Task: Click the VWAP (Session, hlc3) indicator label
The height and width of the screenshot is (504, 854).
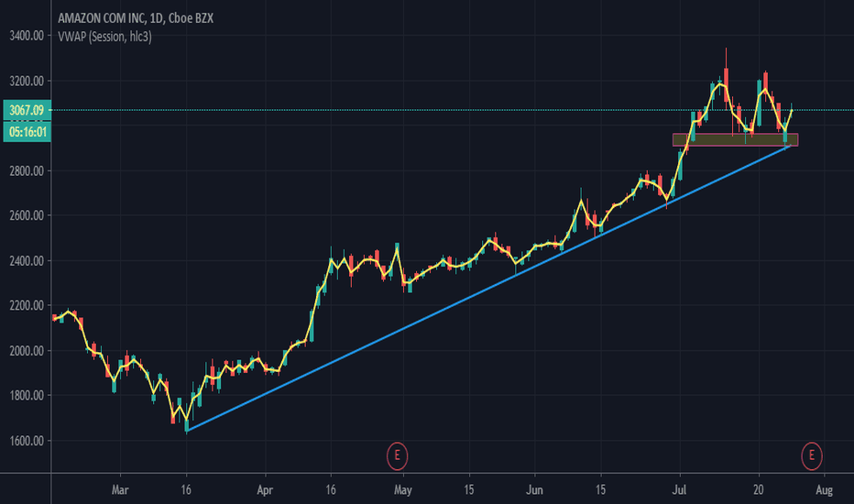Action: [x=104, y=37]
